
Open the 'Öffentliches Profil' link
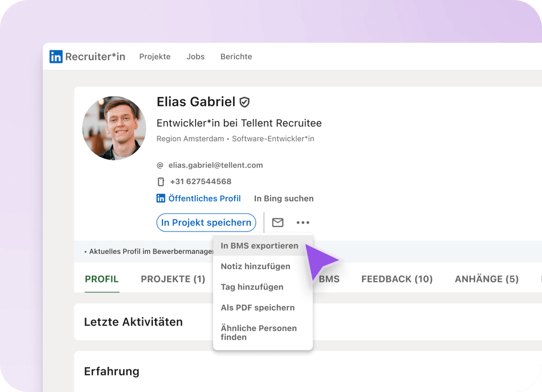(x=204, y=198)
